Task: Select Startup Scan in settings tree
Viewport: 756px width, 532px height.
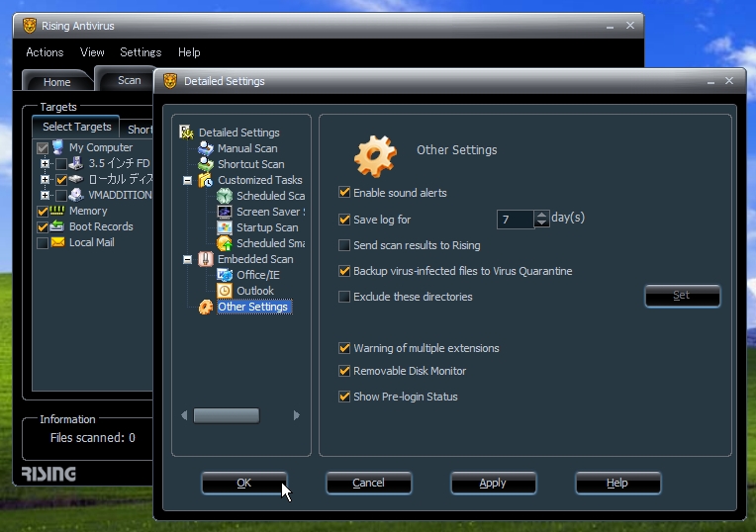Action: click(267, 227)
